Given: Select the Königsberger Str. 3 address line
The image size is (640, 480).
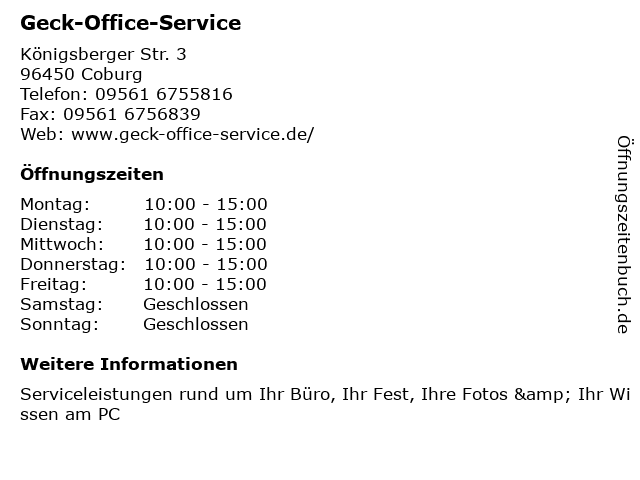Looking at the screenshot, I should coord(103,55).
